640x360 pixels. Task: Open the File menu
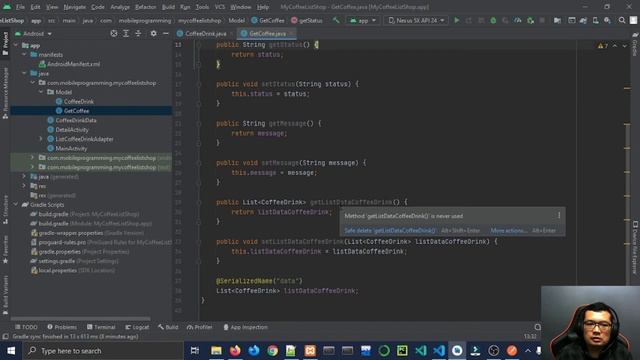click(x=20, y=7)
